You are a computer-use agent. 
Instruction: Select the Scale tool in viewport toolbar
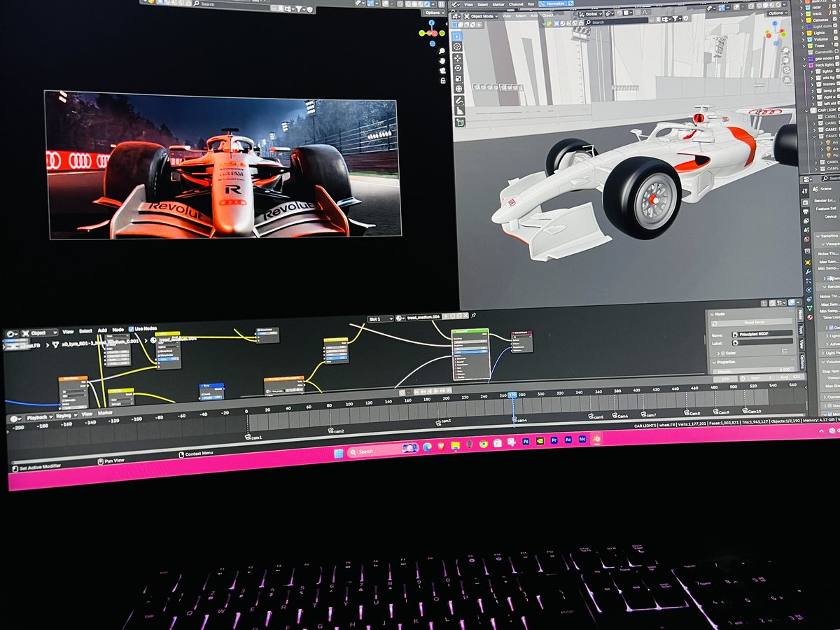(x=458, y=78)
